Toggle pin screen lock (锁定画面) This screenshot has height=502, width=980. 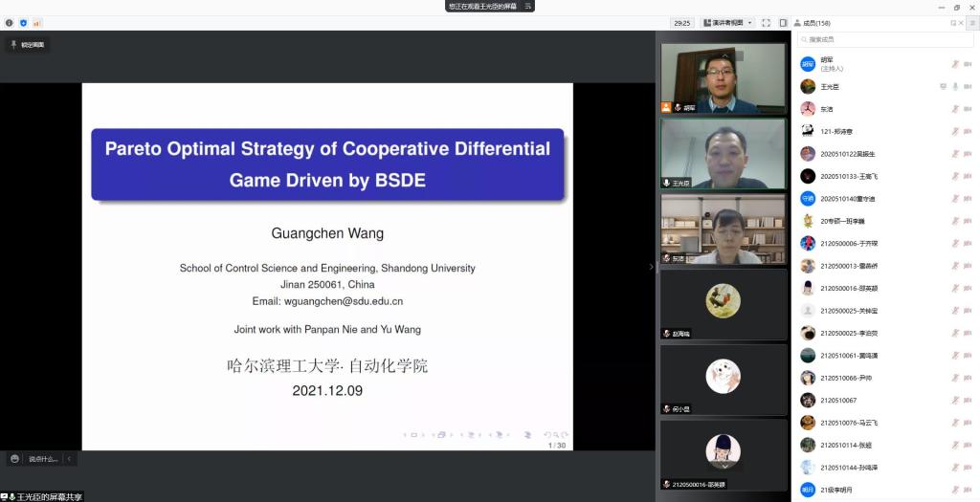point(28,45)
